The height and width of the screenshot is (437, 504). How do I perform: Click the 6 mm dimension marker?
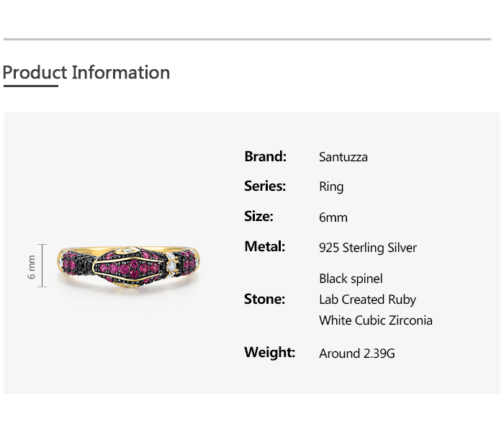(x=32, y=266)
